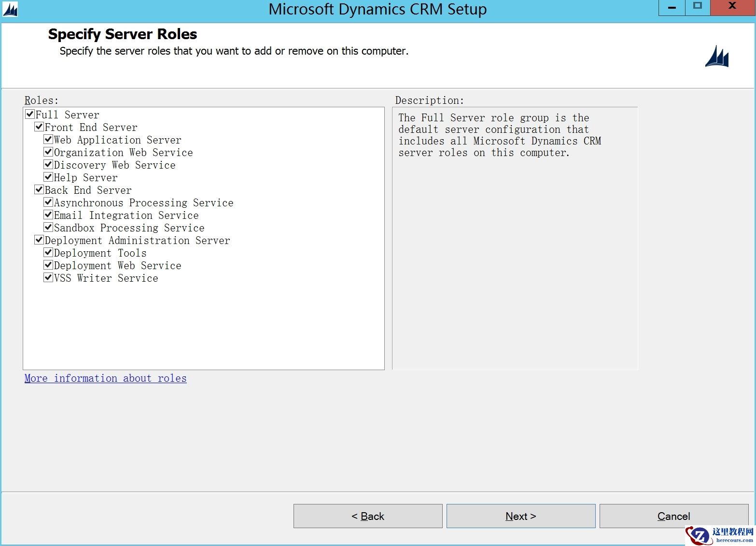Cancel the CRM setup wizard

[x=673, y=516]
